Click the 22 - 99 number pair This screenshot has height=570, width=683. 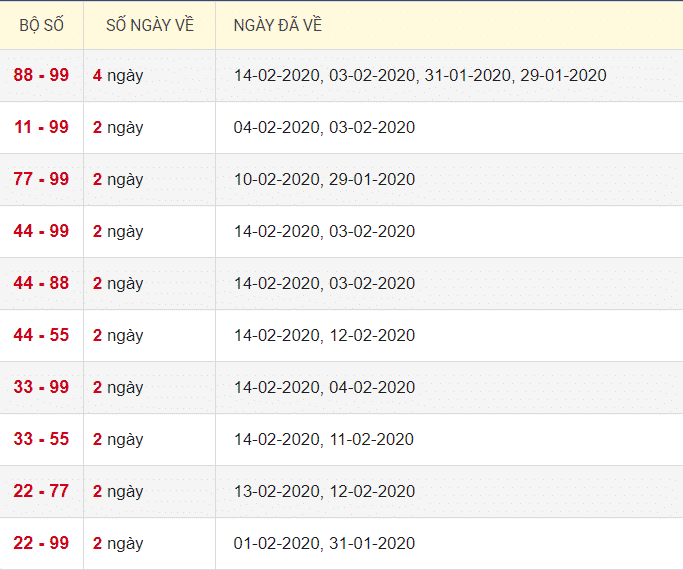click(41, 543)
